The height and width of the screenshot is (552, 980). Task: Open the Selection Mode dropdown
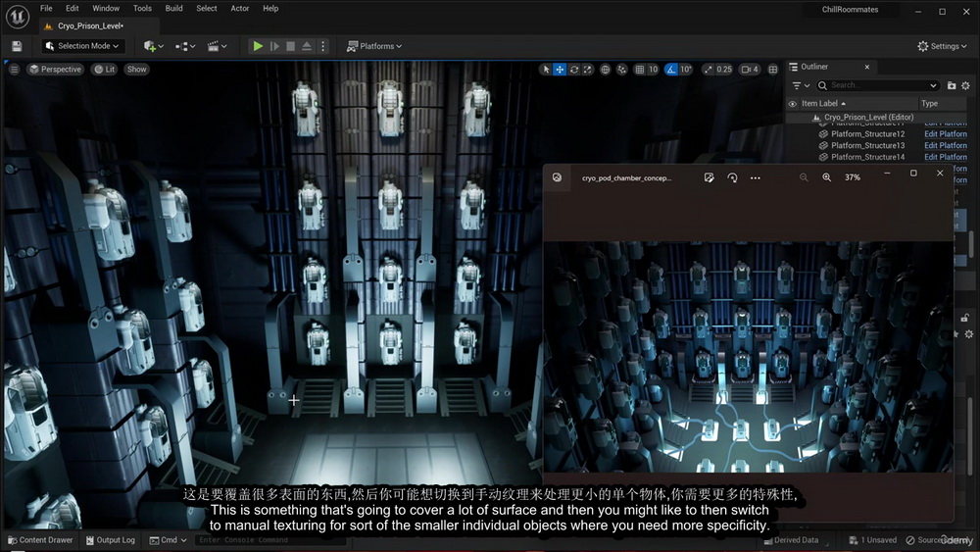coord(82,46)
